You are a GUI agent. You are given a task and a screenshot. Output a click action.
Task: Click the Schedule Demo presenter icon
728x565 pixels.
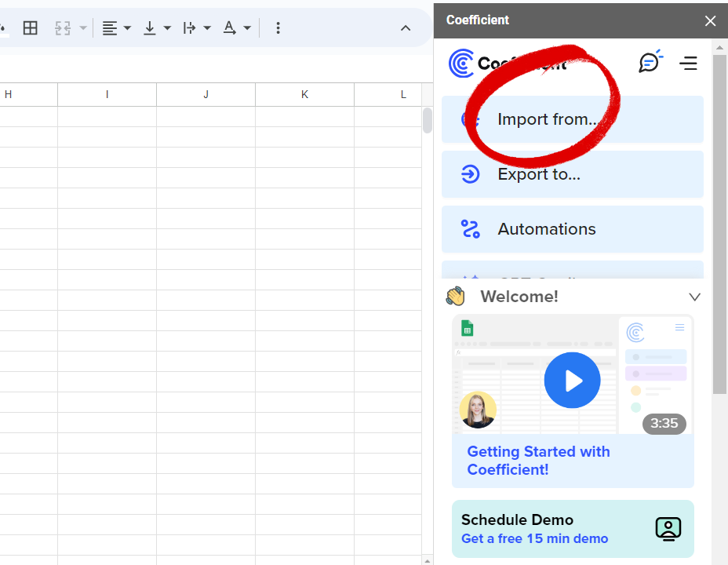tap(668, 529)
